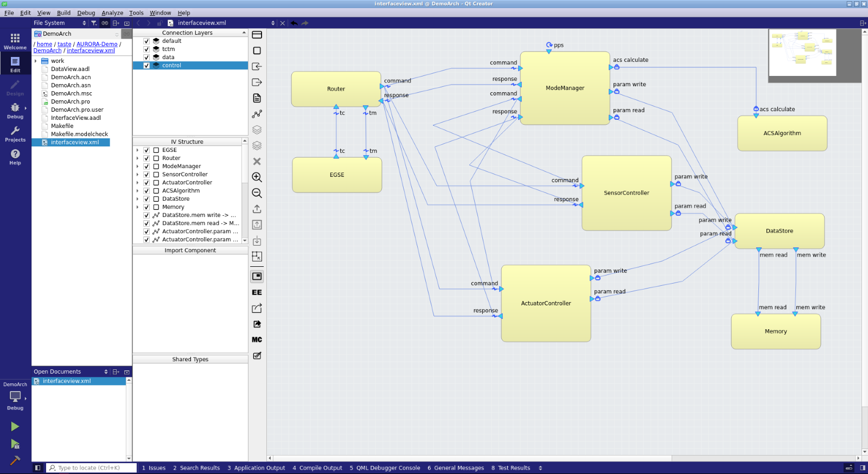Click the DataStore block in diagram
Viewport: 868px width, 474px height.
tap(779, 231)
